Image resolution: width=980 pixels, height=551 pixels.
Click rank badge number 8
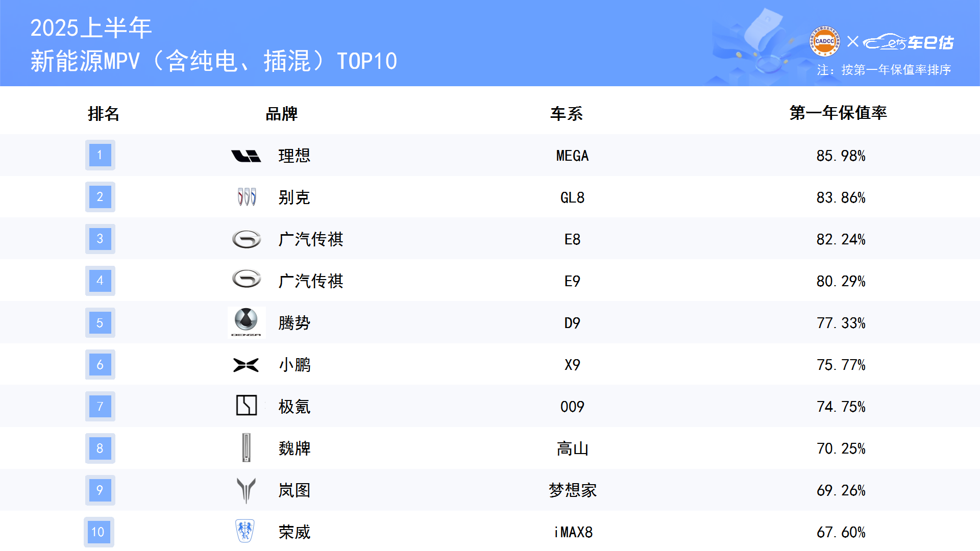[100, 448]
